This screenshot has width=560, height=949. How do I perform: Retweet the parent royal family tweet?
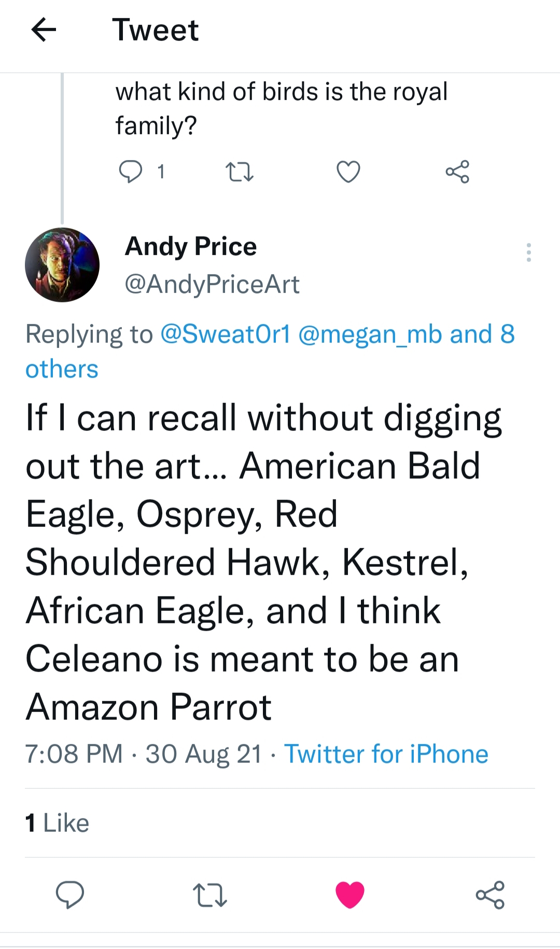[x=240, y=172]
